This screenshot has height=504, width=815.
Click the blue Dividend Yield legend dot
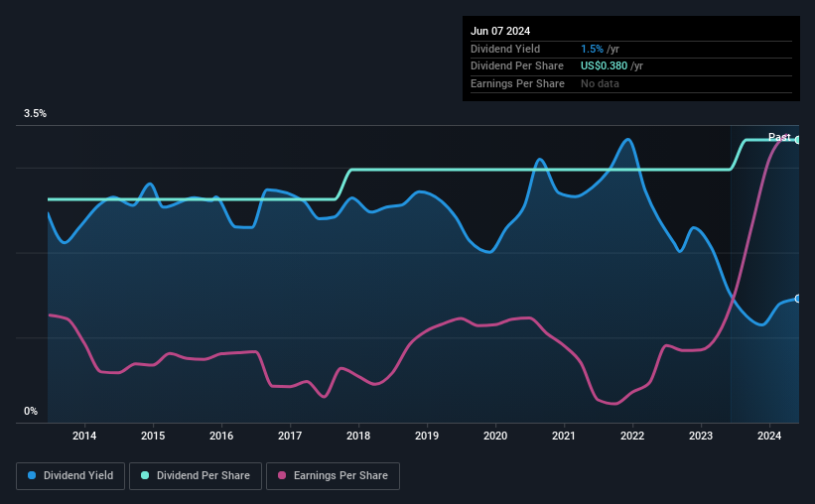[32, 475]
